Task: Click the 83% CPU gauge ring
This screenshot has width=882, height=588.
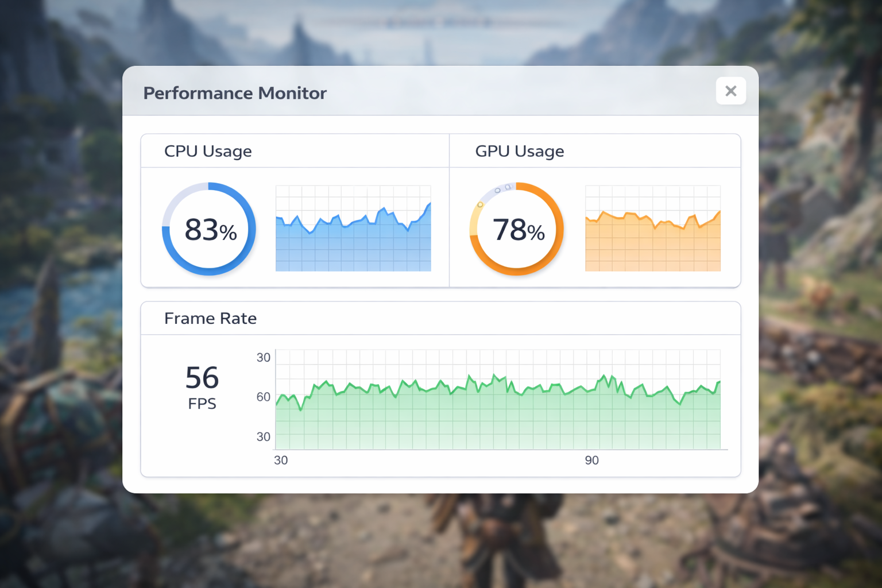Action: [209, 229]
